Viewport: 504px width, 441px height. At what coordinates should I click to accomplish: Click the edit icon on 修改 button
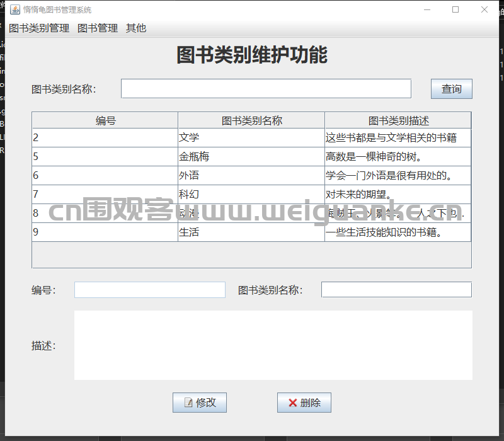[x=188, y=403]
